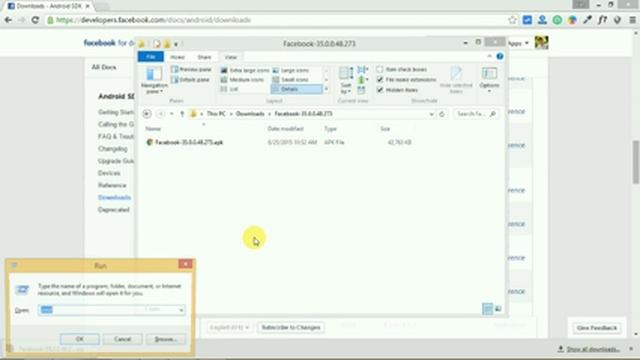Open the Explorer File tab
This screenshot has width=640, height=360.
click(x=151, y=57)
